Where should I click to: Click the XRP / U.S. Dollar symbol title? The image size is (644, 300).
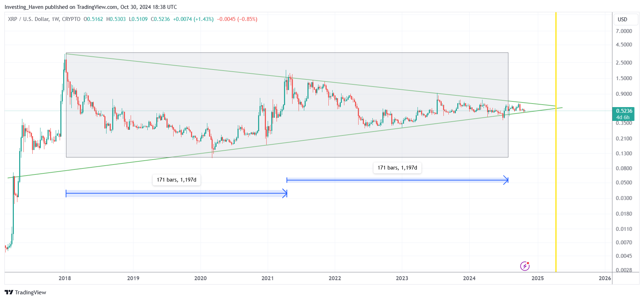44,19
